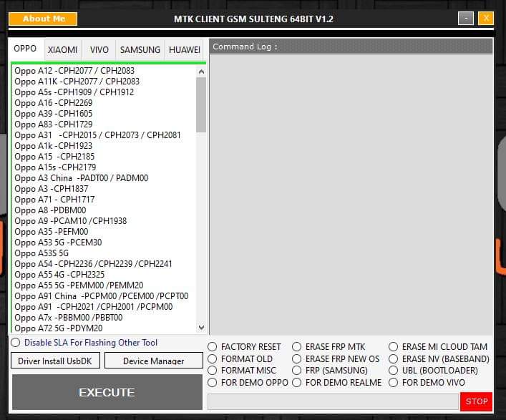Switch to the OPPO tab
Screen dimensions: 506x420
[x=25, y=49]
